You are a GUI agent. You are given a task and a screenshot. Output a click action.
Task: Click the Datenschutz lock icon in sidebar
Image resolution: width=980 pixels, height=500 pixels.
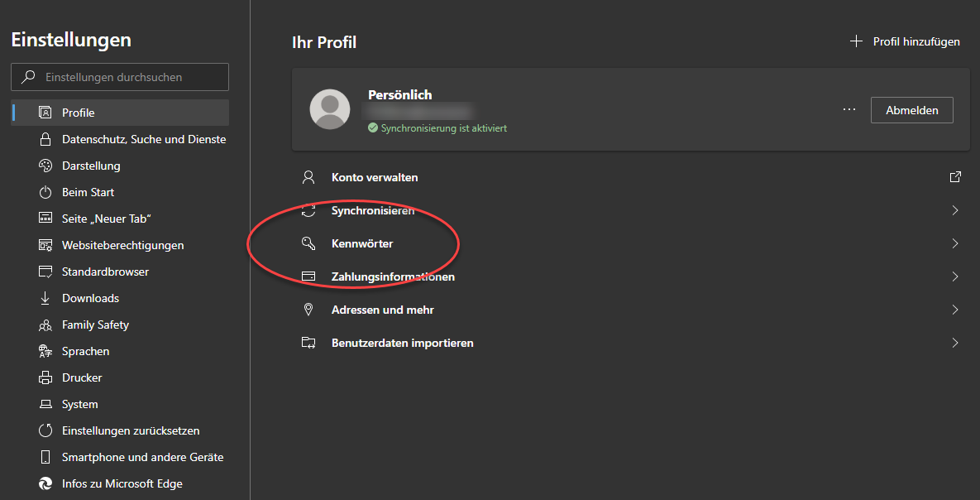click(x=45, y=139)
